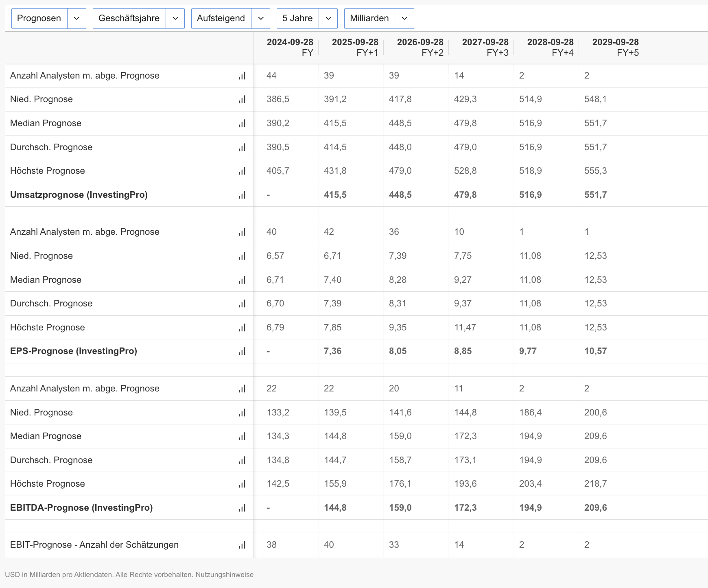The height and width of the screenshot is (588, 708).
Task: Open the Prognosen dropdown
Action: 49,18
